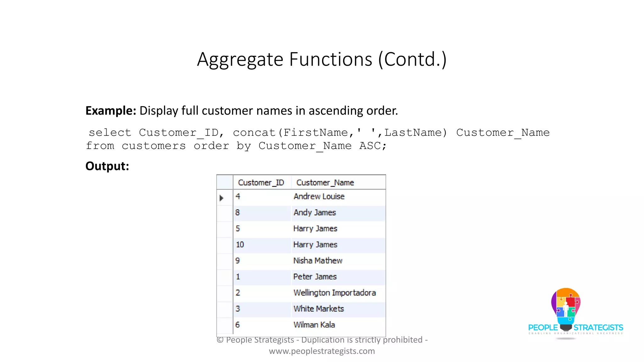
Task: Select the 'Harry James' cell for customer 5
Action: pyautogui.click(x=338, y=229)
